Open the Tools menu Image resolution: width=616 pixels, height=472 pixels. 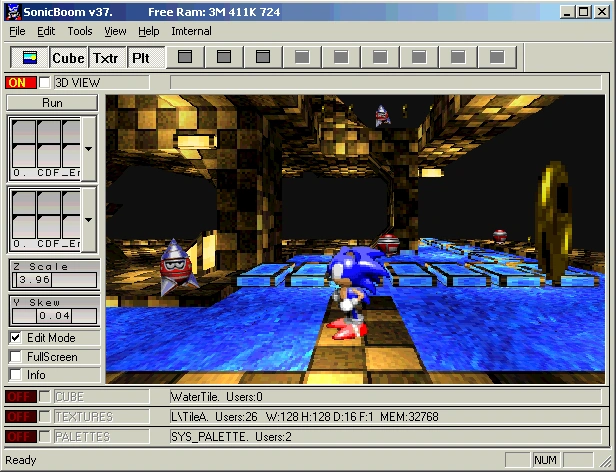coord(80,31)
